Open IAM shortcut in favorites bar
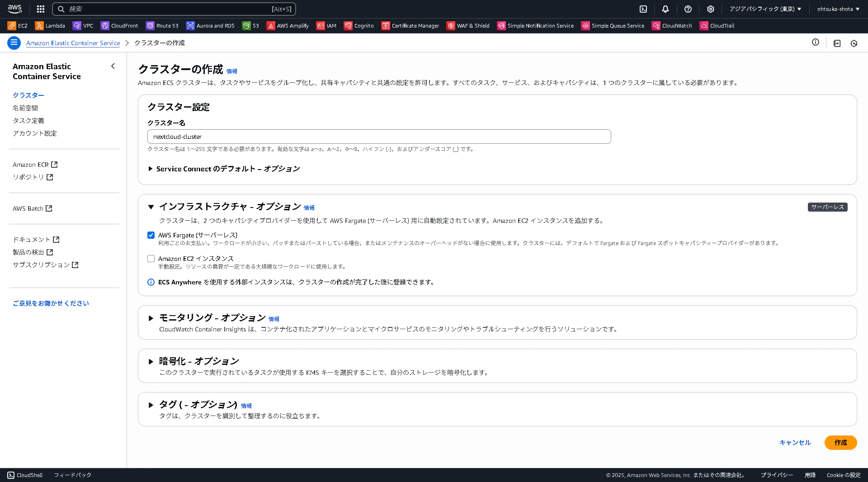Screen dimensions: 868x482 point(326,26)
